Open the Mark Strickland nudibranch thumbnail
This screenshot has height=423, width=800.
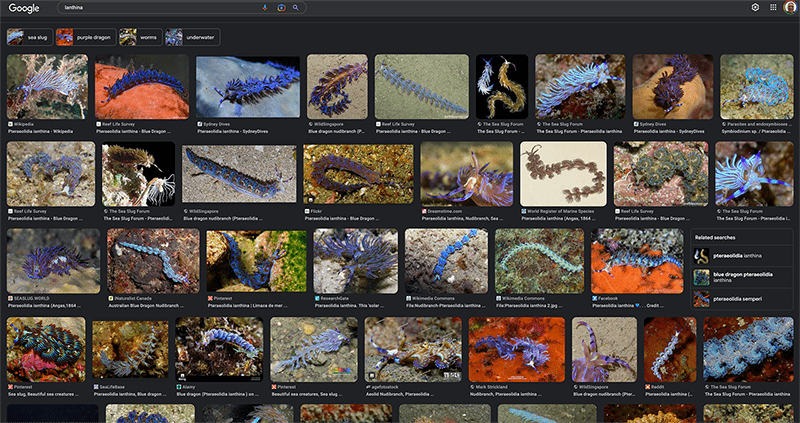517,350
